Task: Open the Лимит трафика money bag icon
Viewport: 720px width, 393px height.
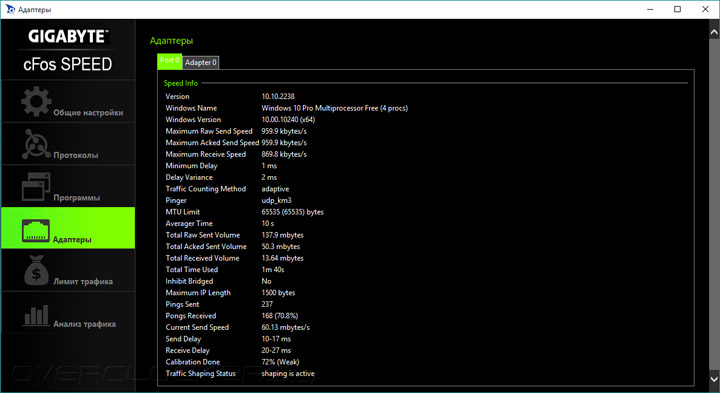Action: (36, 270)
